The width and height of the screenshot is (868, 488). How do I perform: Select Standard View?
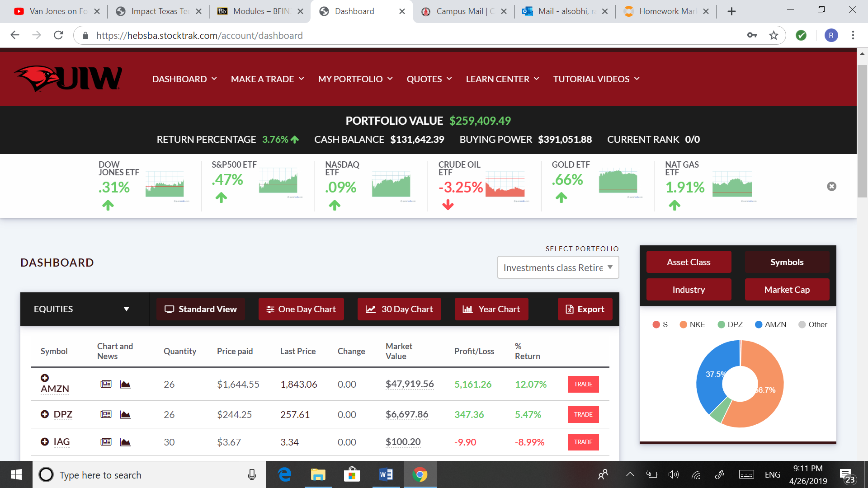[201, 309]
